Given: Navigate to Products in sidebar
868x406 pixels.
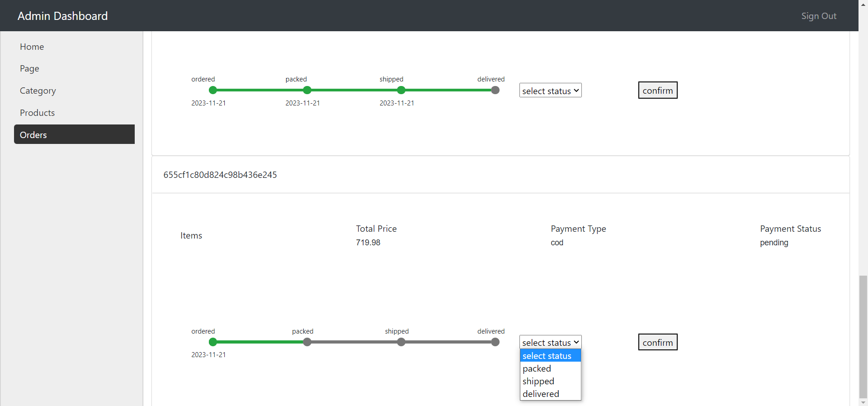Looking at the screenshot, I should pyautogui.click(x=37, y=113).
